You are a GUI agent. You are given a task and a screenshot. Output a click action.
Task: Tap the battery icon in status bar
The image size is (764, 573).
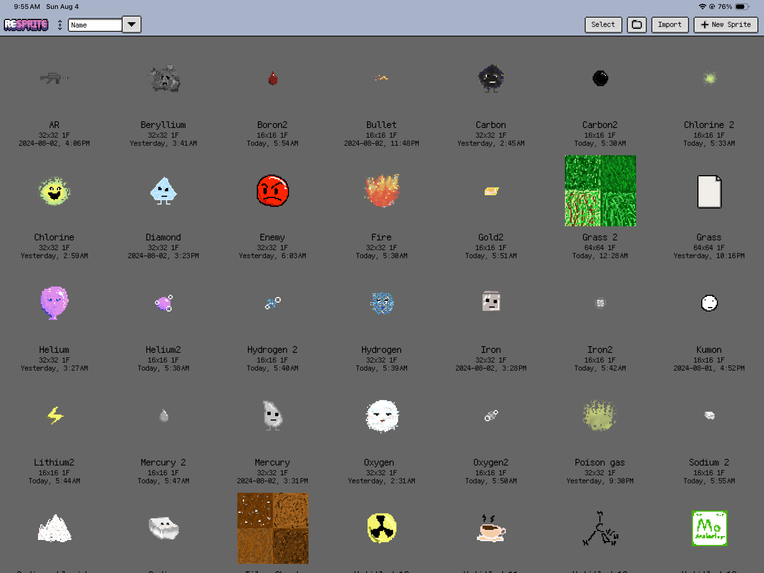tap(742, 7)
